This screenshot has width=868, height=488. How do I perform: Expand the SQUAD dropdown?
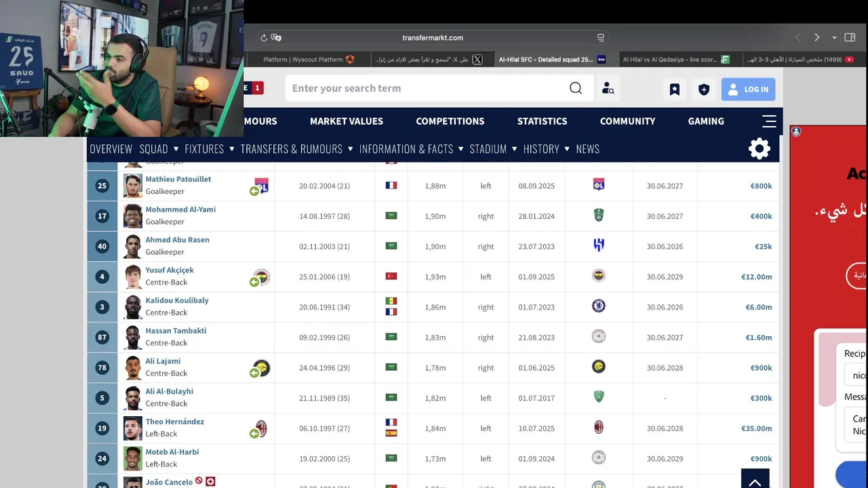176,149
